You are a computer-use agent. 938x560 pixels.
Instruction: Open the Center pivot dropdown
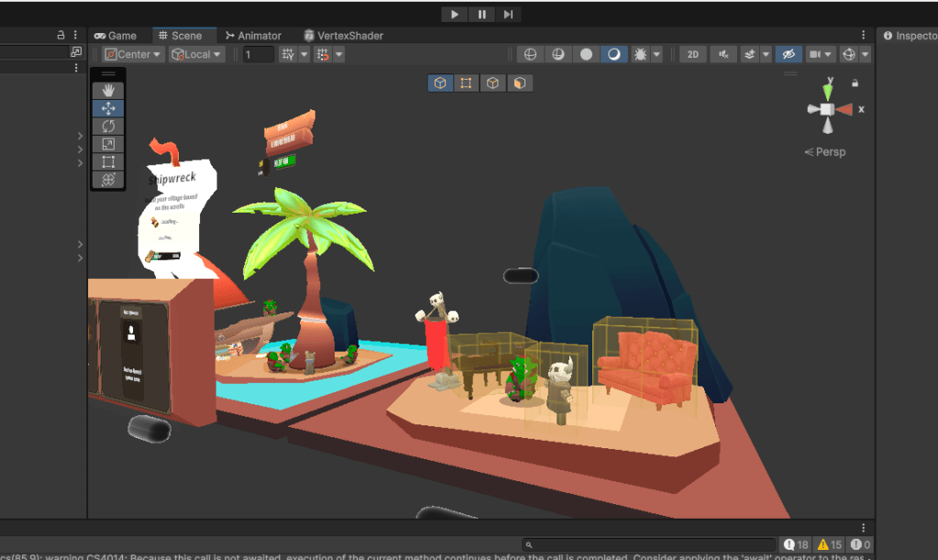(x=133, y=54)
